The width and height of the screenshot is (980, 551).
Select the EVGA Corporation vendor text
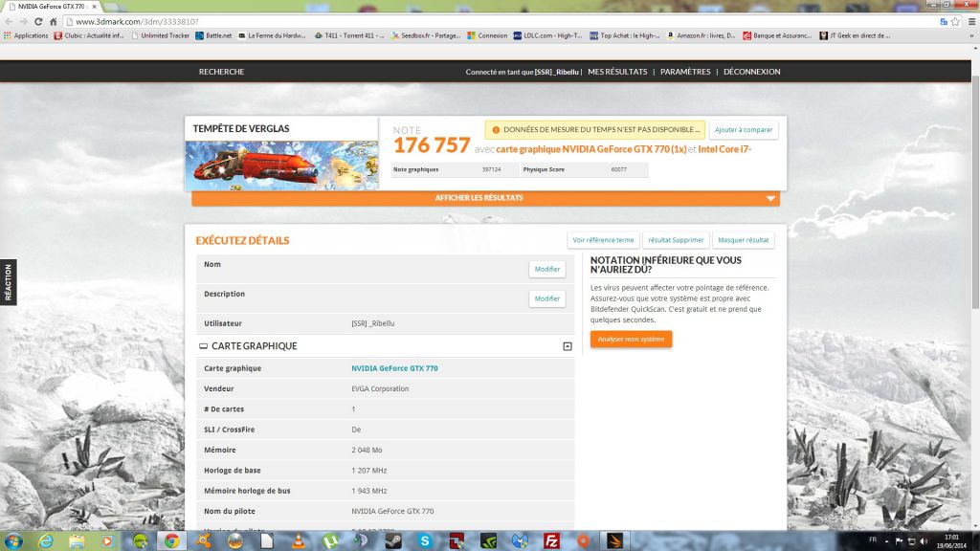click(x=380, y=388)
